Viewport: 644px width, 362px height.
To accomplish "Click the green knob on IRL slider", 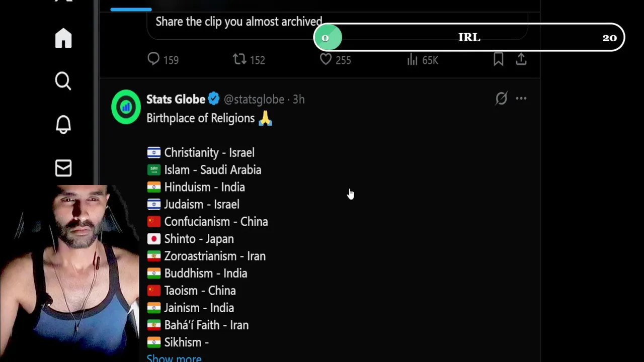I will 328,38.
